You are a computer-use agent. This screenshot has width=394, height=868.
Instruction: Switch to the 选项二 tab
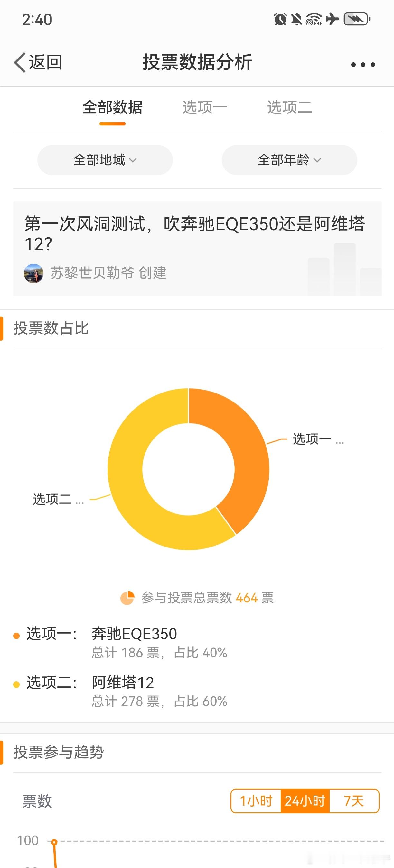click(x=289, y=107)
